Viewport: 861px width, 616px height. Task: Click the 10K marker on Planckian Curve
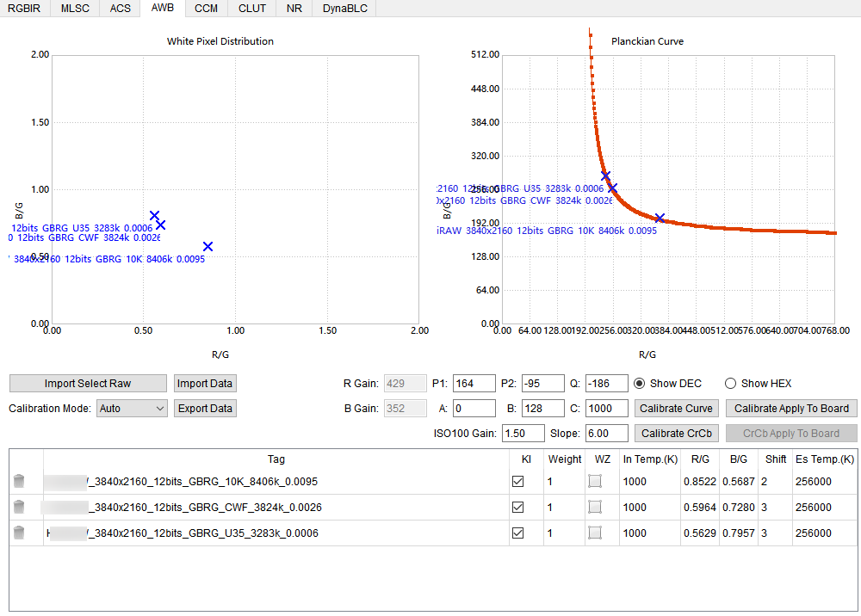[x=660, y=219]
